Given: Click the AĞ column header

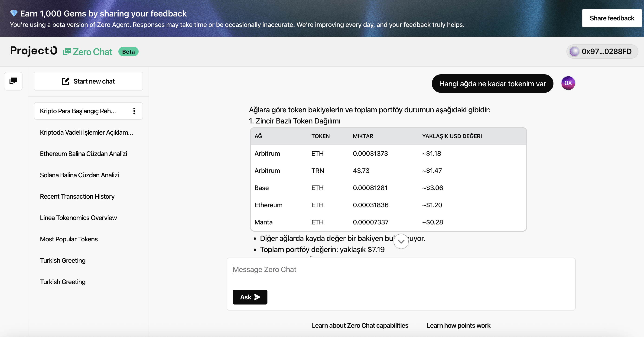Looking at the screenshot, I should click(x=258, y=136).
